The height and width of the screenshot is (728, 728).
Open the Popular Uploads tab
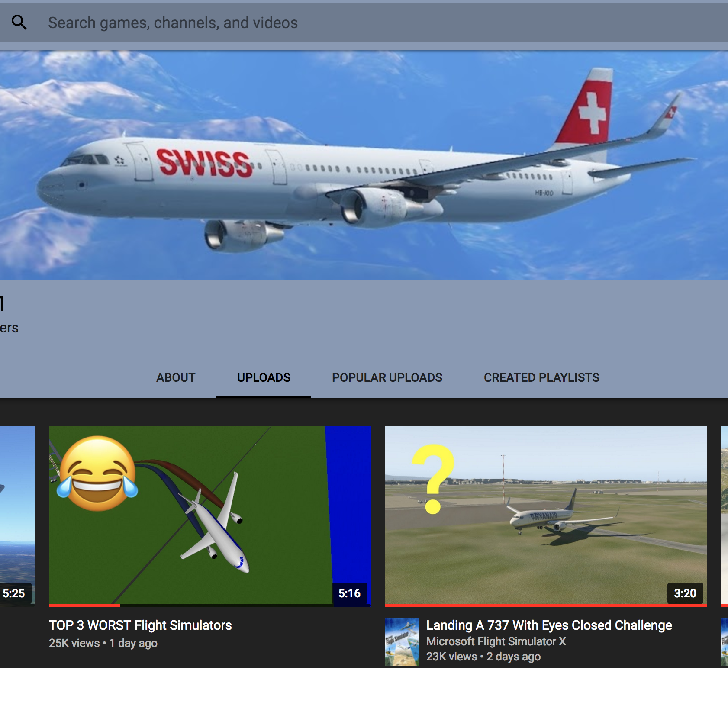tap(387, 377)
